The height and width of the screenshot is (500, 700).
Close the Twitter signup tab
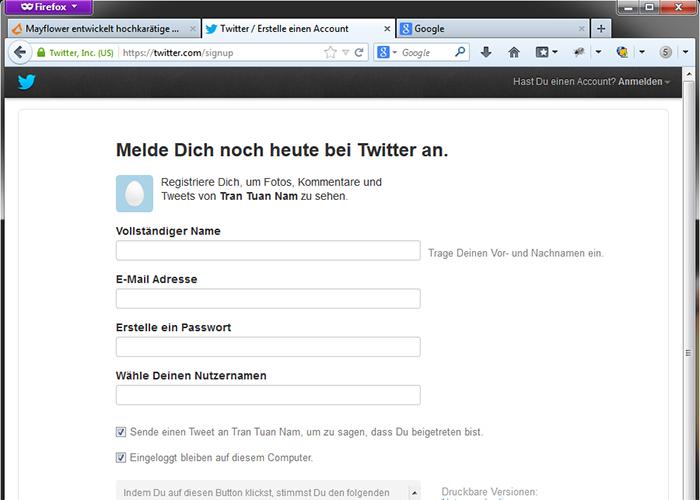(387, 29)
